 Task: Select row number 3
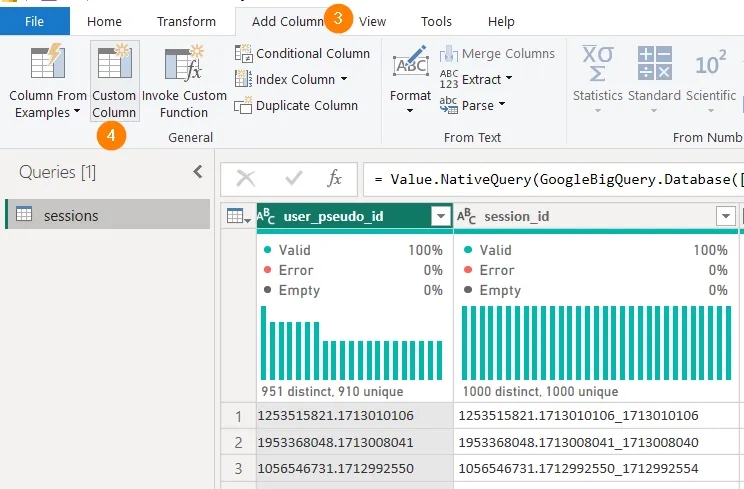coord(239,468)
